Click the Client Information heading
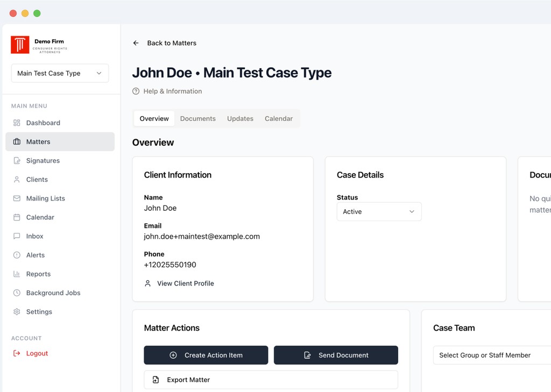 tap(178, 175)
